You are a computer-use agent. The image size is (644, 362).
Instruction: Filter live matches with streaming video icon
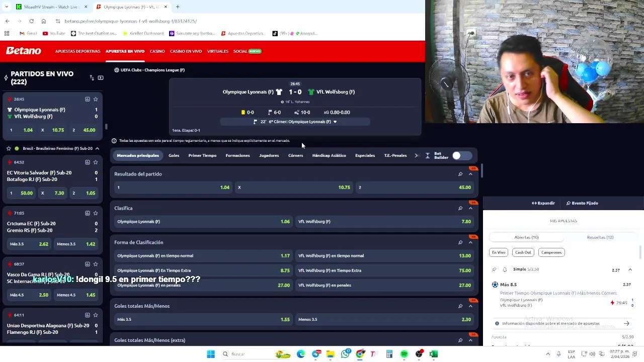pyautogui.click(x=101, y=78)
